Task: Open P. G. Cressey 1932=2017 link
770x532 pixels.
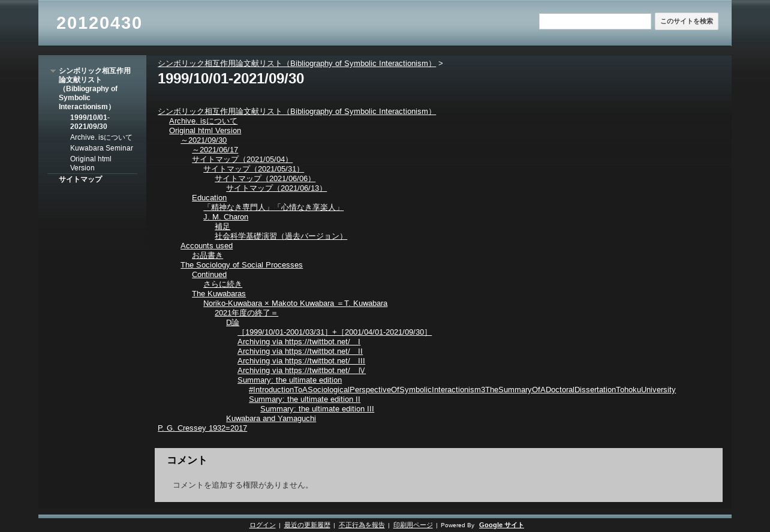Action: point(202,428)
